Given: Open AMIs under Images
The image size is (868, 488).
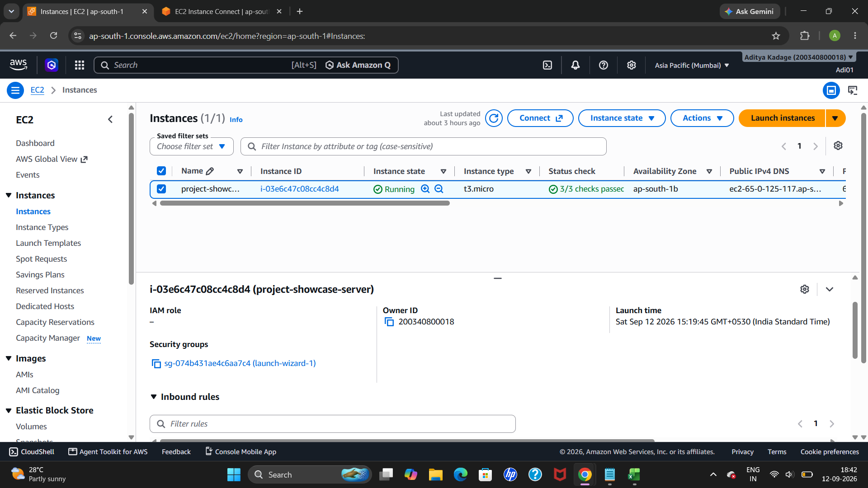Looking at the screenshot, I should click(x=24, y=375).
